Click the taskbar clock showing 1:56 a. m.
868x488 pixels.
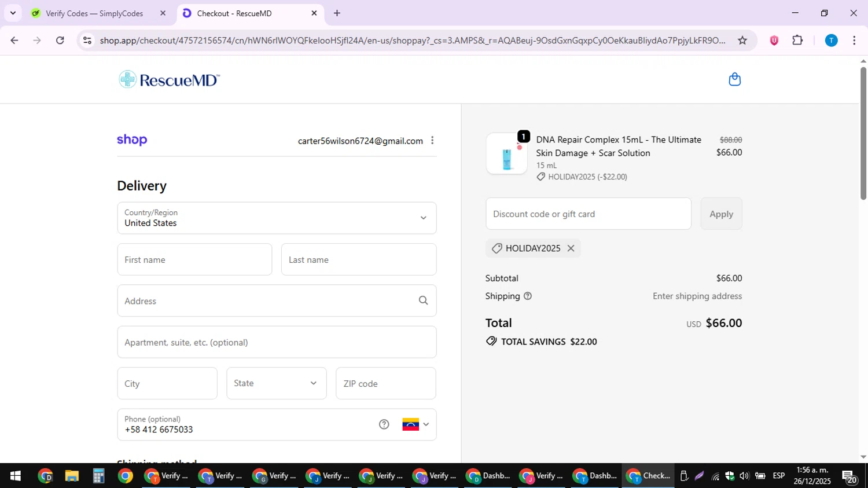coord(812,475)
